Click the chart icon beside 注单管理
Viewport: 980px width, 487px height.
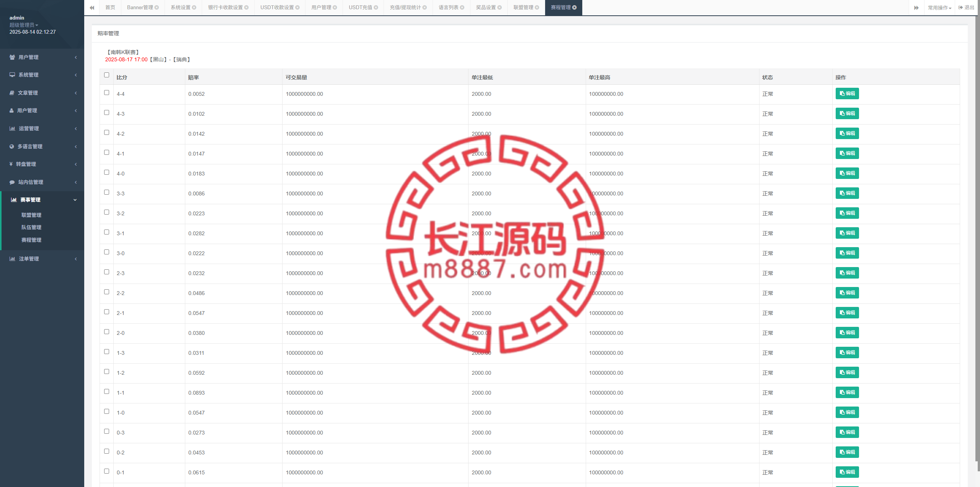tap(12, 259)
